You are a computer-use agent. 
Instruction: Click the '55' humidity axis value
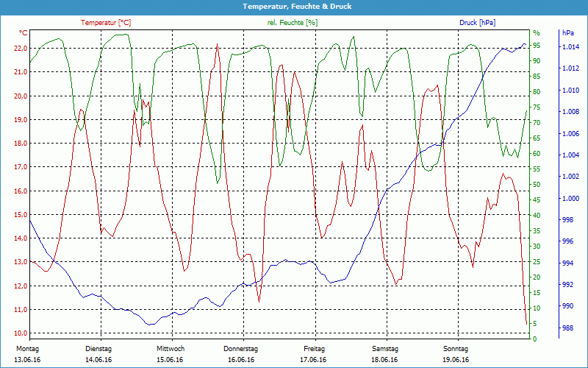pos(537,169)
